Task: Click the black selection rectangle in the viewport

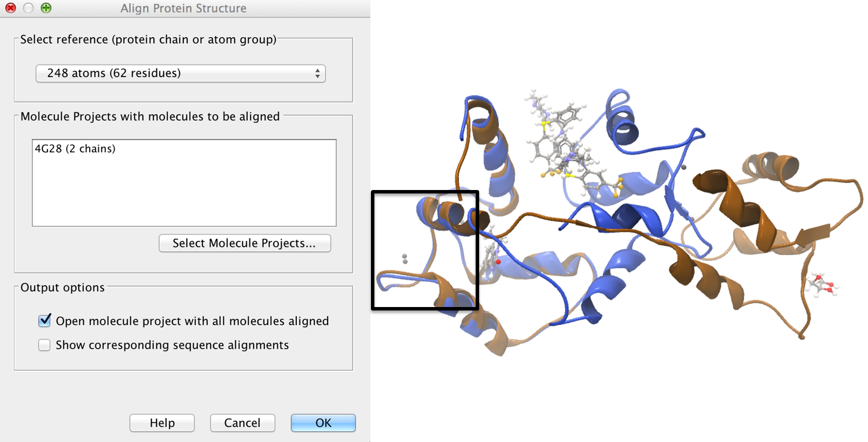Action: coord(425,249)
